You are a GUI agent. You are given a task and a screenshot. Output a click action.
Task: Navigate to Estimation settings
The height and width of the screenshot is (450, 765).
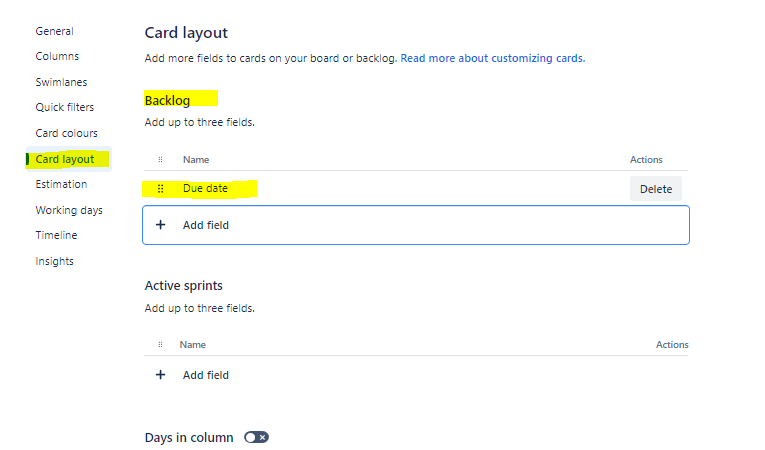coord(61,184)
